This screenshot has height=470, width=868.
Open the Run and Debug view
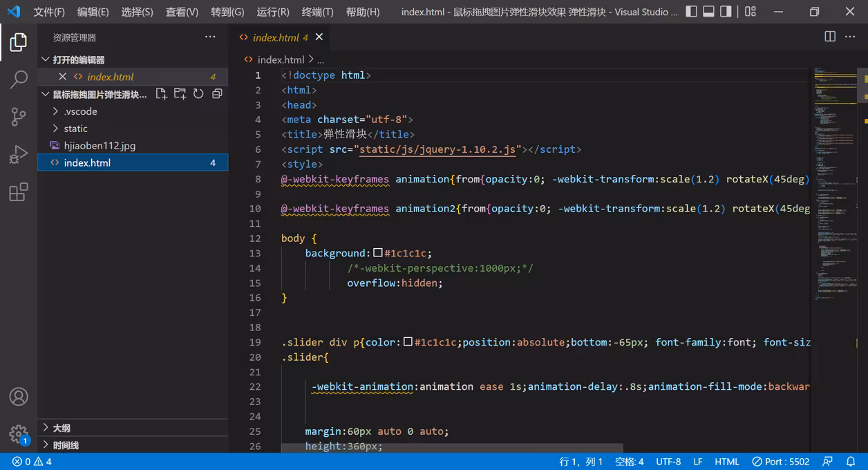click(x=19, y=154)
